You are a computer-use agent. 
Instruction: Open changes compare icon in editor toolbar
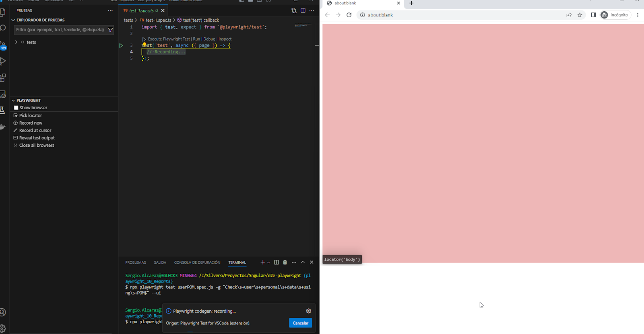tap(294, 10)
